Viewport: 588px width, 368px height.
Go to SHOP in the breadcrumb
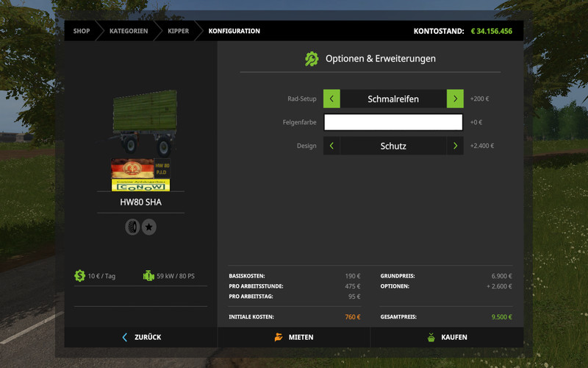(82, 31)
